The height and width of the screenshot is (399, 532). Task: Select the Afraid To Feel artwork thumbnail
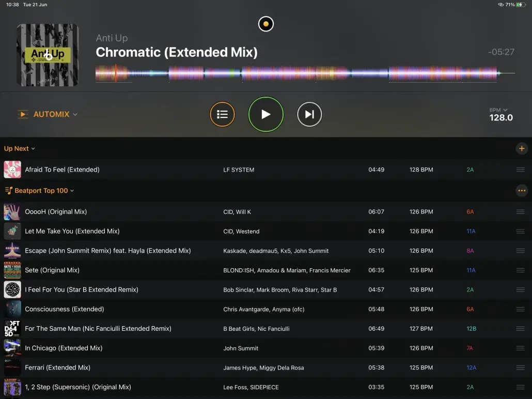point(12,170)
